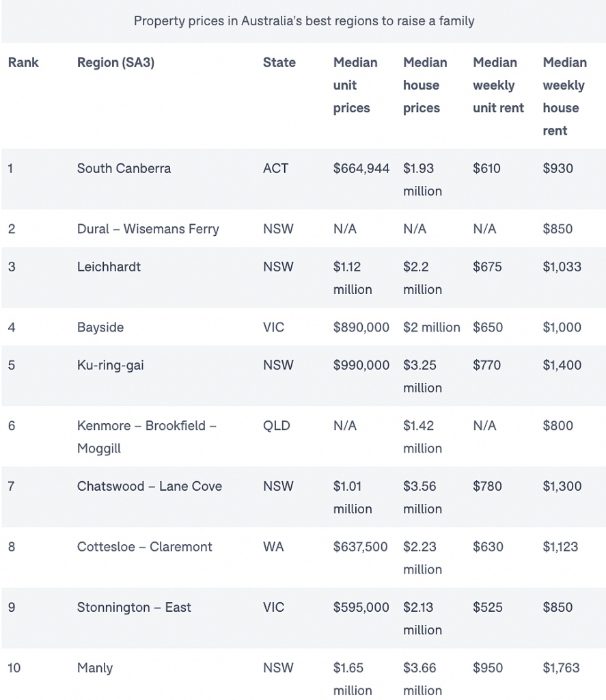Click the Median house prices header
The width and height of the screenshot is (606, 700).
(425, 85)
